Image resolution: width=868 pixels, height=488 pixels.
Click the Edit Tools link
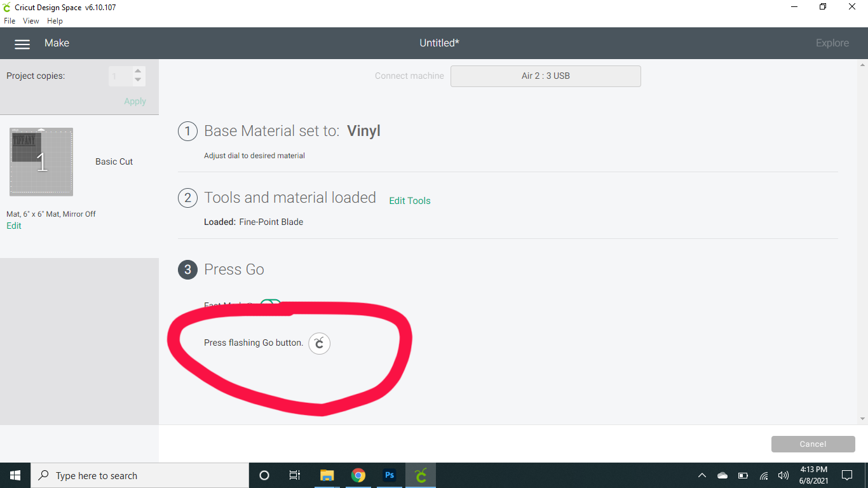410,201
